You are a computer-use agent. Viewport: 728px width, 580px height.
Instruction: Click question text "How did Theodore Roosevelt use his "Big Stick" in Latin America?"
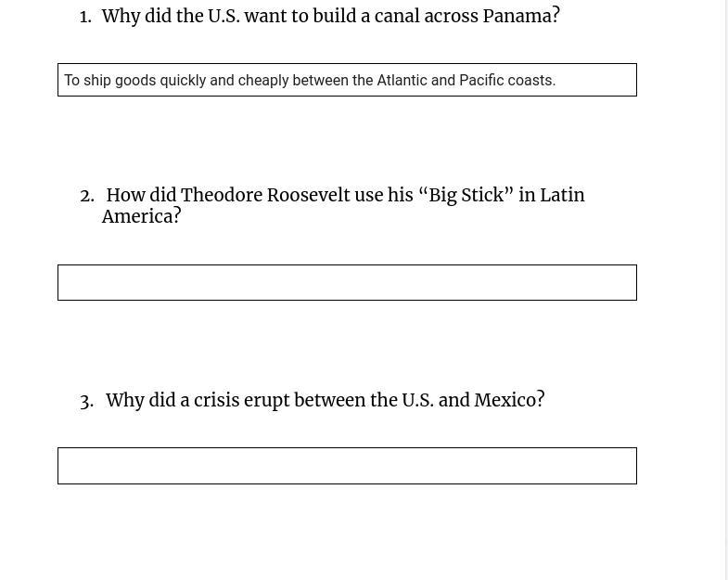(x=343, y=205)
